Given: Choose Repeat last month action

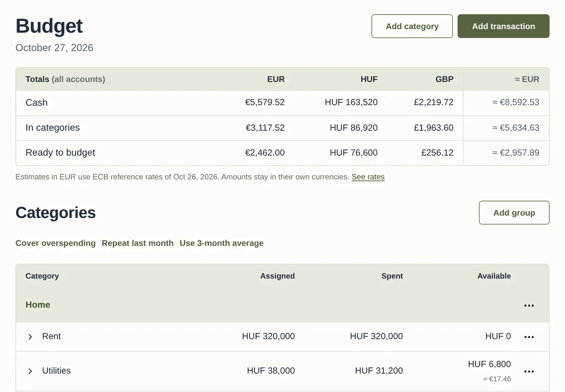Looking at the screenshot, I should [x=138, y=243].
